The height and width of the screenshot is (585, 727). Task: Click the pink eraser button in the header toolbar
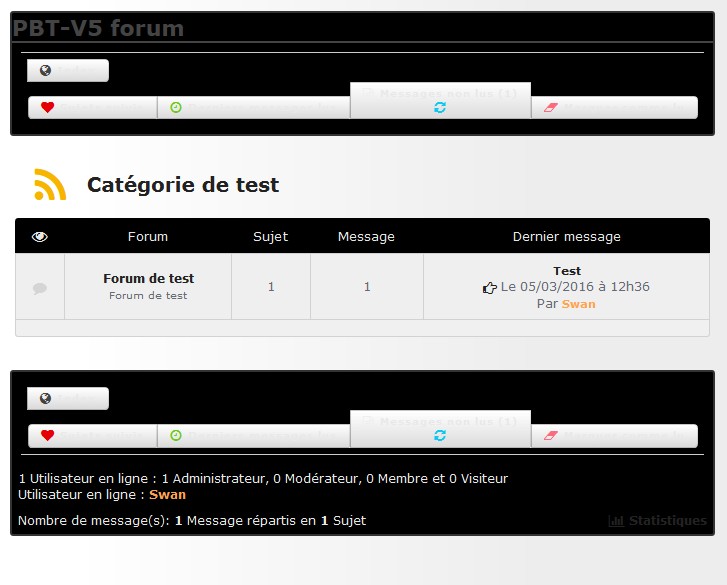(x=614, y=107)
